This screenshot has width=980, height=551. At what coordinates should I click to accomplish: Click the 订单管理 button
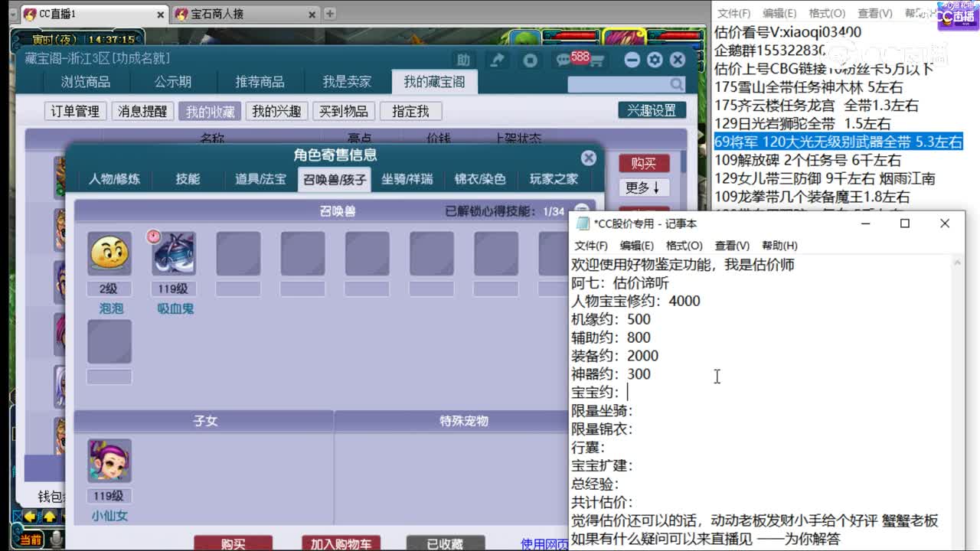click(75, 111)
